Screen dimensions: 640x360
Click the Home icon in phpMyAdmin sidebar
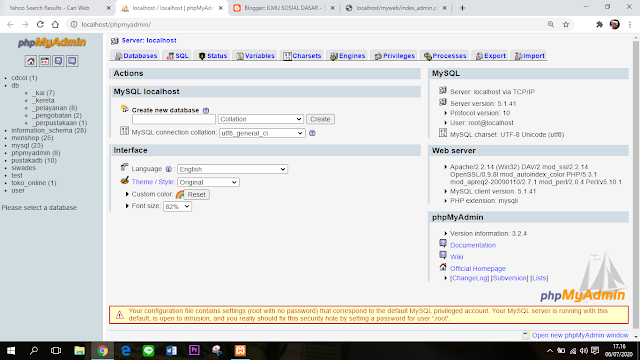click(x=31, y=61)
